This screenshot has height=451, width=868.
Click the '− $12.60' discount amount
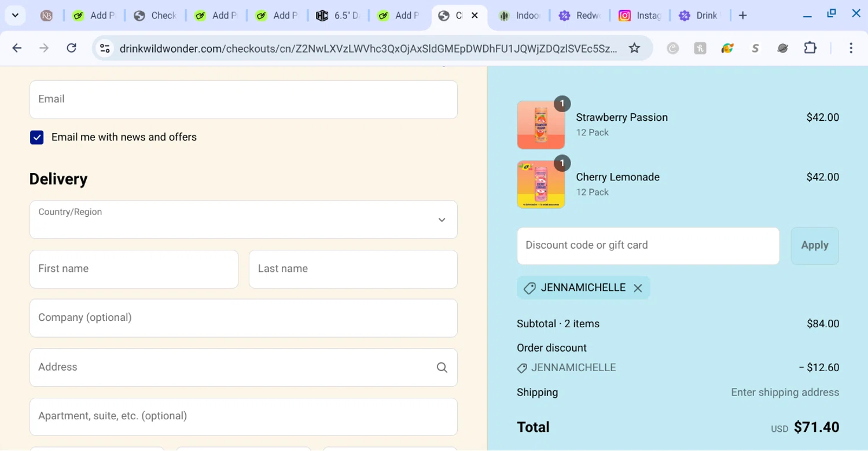[x=819, y=368]
